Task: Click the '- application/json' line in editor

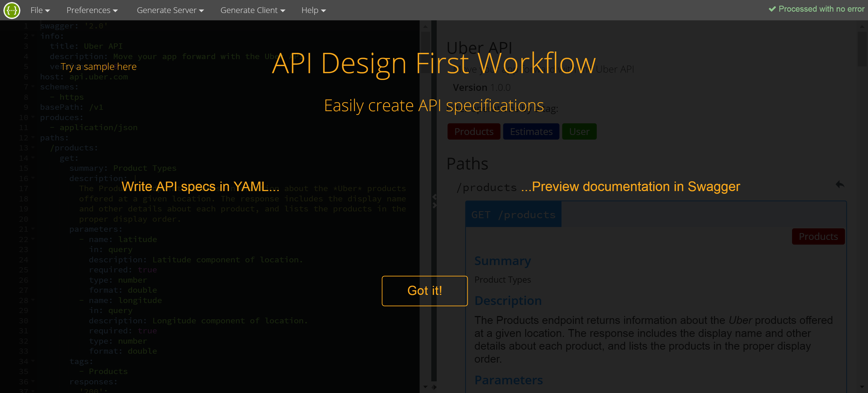Action: coord(94,127)
